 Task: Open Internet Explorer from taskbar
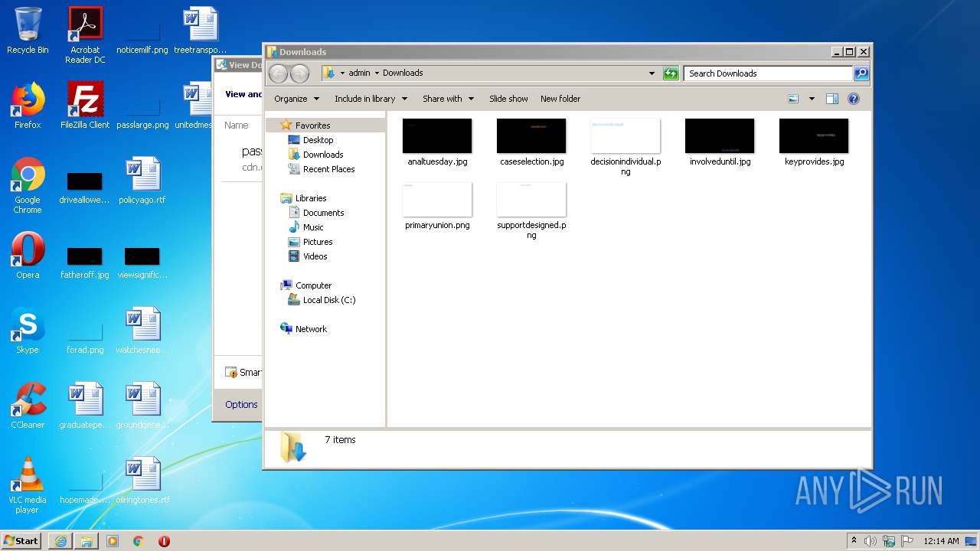60,541
